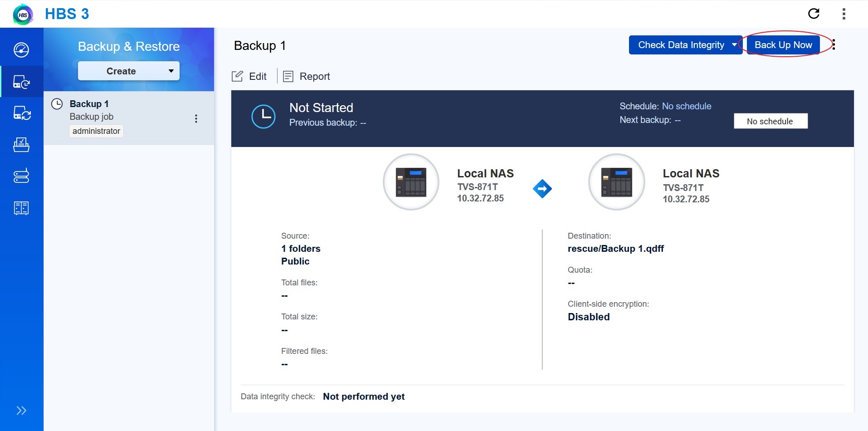This screenshot has width=868, height=431.
Task: Click the Back Up Now button
Action: point(783,45)
